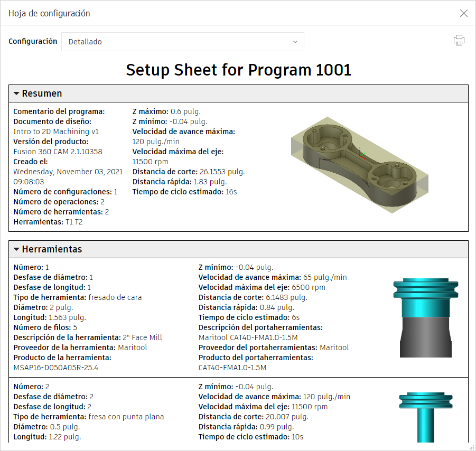Click holder product code CAT40-FMA1.0-1.5M

pos(232,368)
